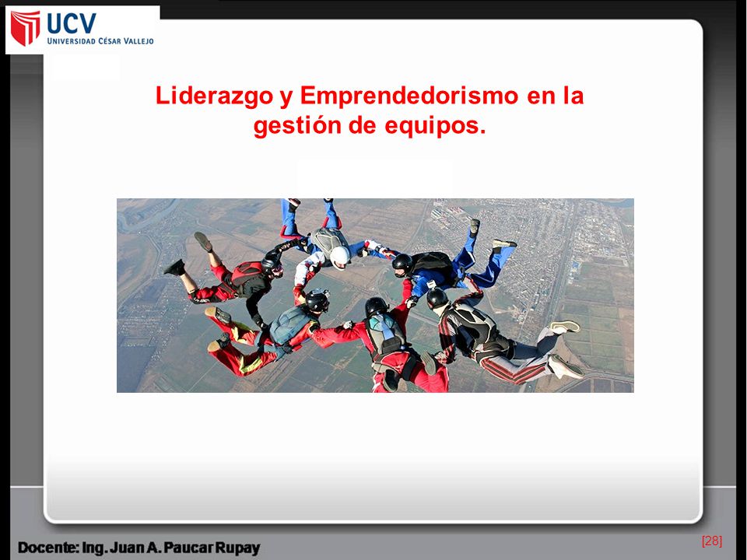Screen dimensions: 747x560
Task: Click the large "UCV" letters
Action: click(72, 23)
